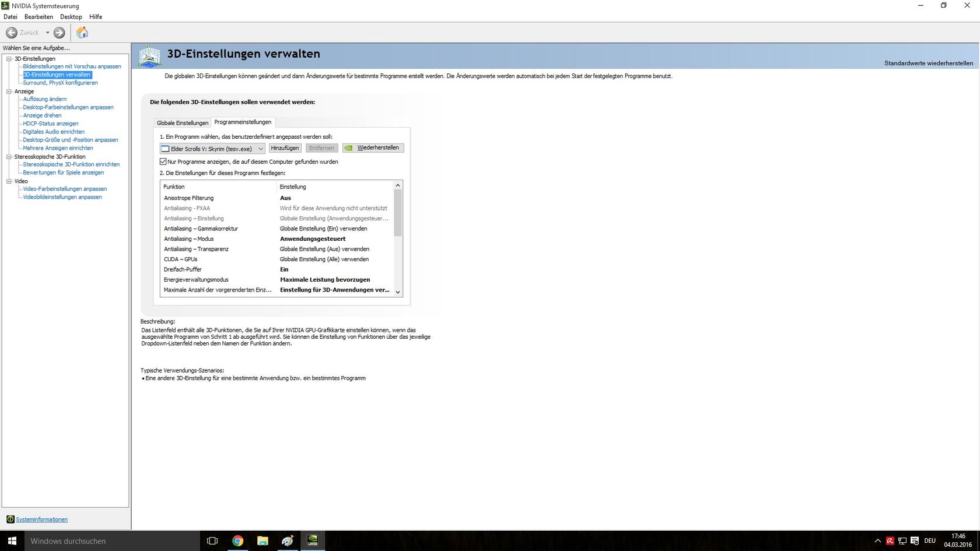This screenshot has height=551, width=980.
Task: Open the network tray icon
Action: click(x=902, y=541)
